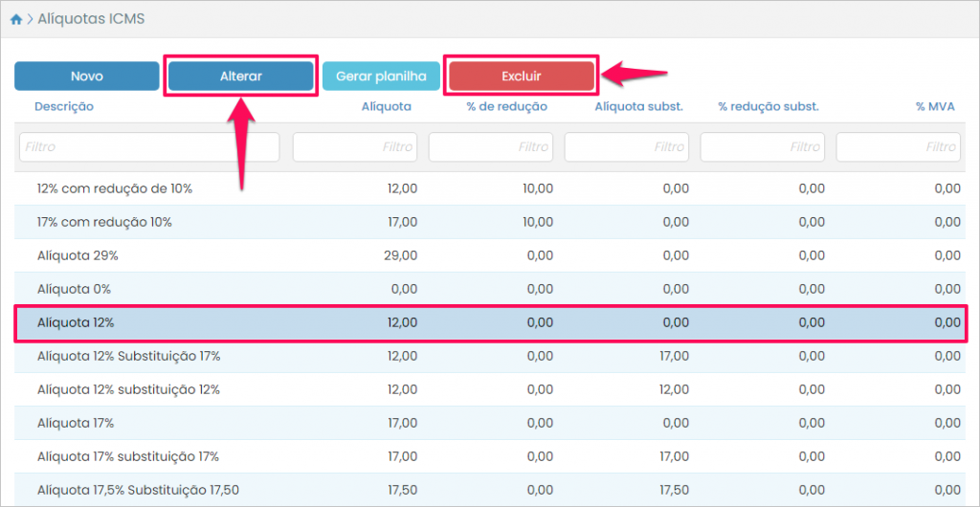
Task: Select the Alíquota 17% row
Action: (x=76, y=423)
